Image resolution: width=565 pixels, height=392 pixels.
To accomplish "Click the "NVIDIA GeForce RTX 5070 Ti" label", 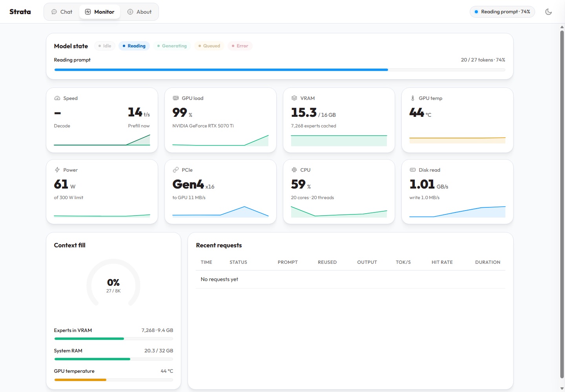I will point(203,126).
